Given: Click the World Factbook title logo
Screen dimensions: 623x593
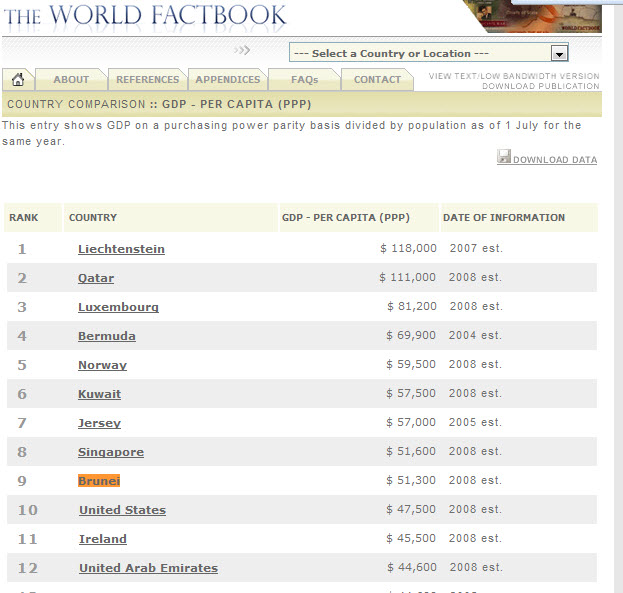Looking at the screenshot, I should pos(145,16).
